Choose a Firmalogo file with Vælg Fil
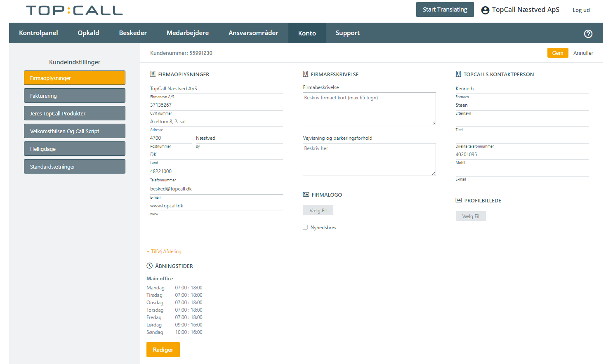The width and height of the screenshot is (613, 364). pyautogui.click(x=318, y=210)
